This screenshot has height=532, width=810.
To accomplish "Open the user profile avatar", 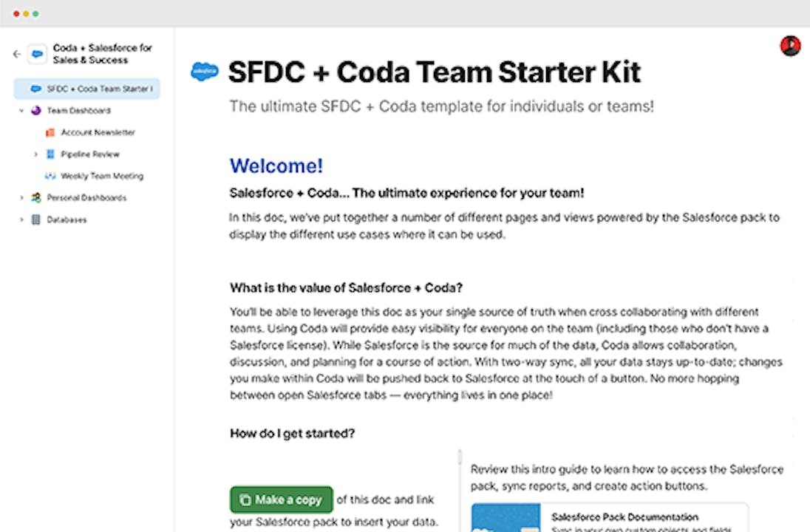I will click(790, 46).
